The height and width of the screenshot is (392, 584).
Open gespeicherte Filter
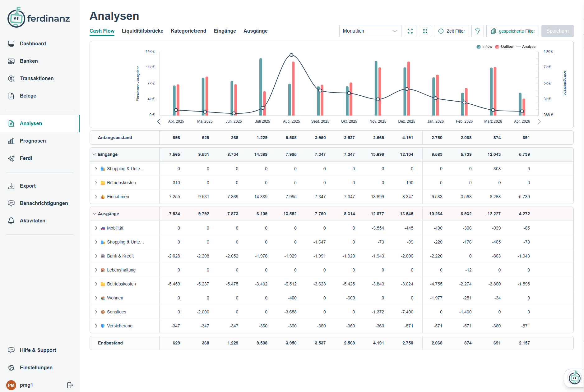512,31
